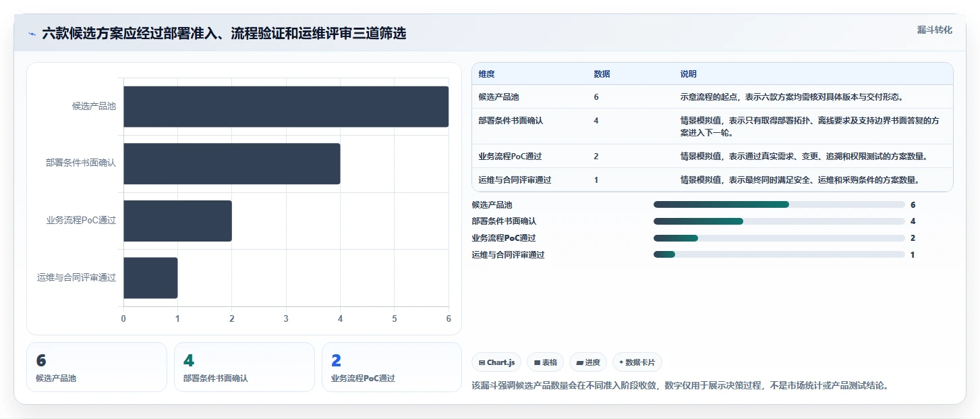Click the 表格 chip
Screen dimensions: 980x419
coord(546,362)
